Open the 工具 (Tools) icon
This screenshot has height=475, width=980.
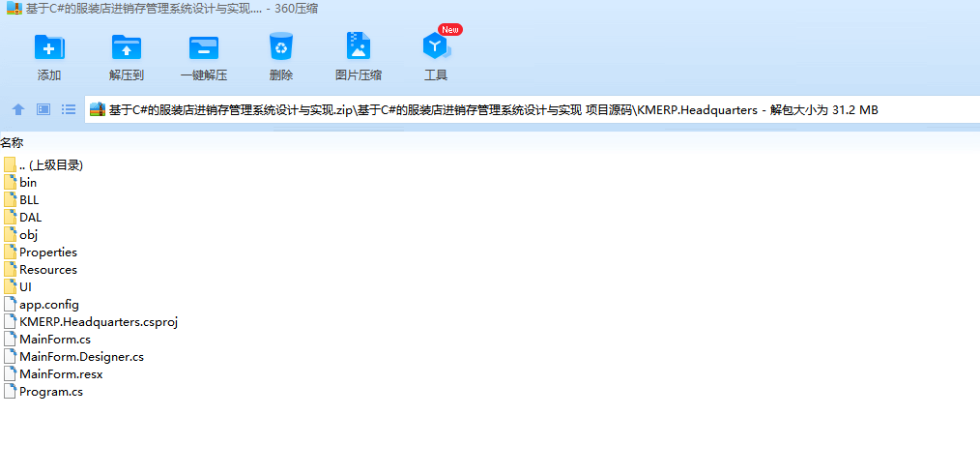point(436,47)
